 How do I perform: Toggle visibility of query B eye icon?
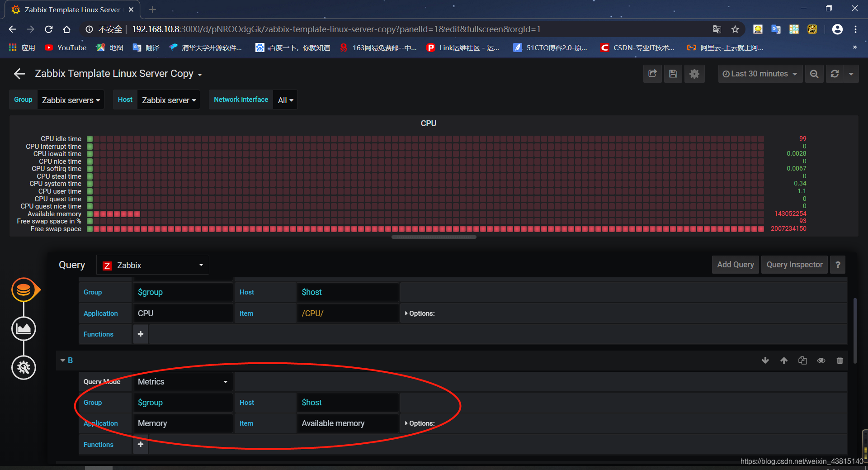[x=821, y=361]
